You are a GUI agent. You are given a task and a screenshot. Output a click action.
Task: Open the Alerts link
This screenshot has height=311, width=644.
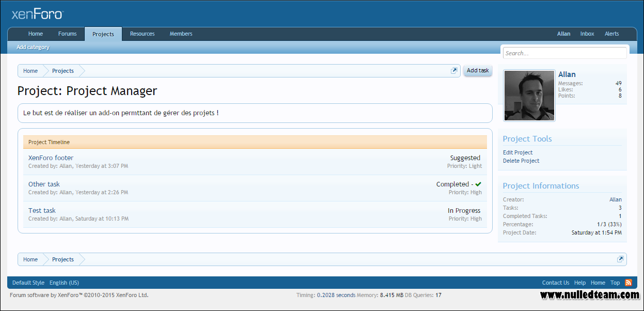coord(611,34)
